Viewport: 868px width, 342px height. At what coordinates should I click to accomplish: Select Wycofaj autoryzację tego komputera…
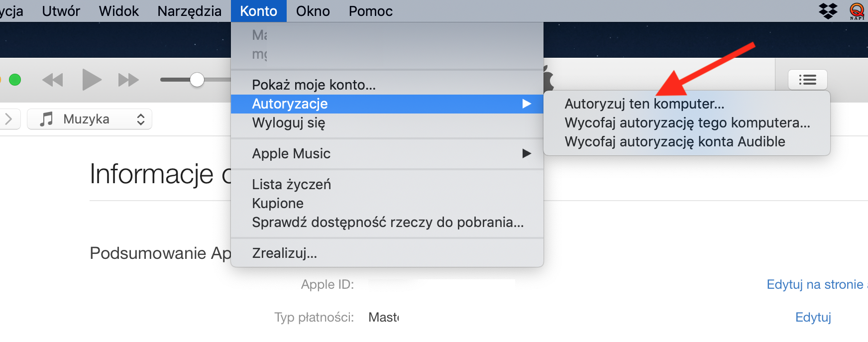(x=687, y=122)
